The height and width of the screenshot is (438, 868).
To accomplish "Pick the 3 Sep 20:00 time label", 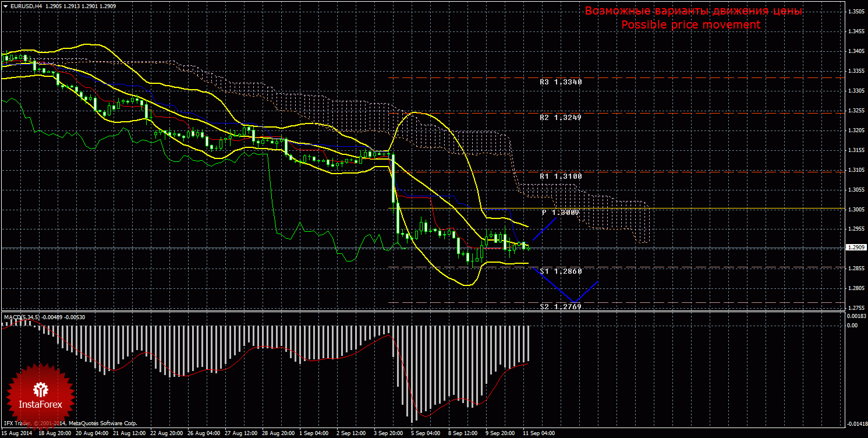I will 389,433.
